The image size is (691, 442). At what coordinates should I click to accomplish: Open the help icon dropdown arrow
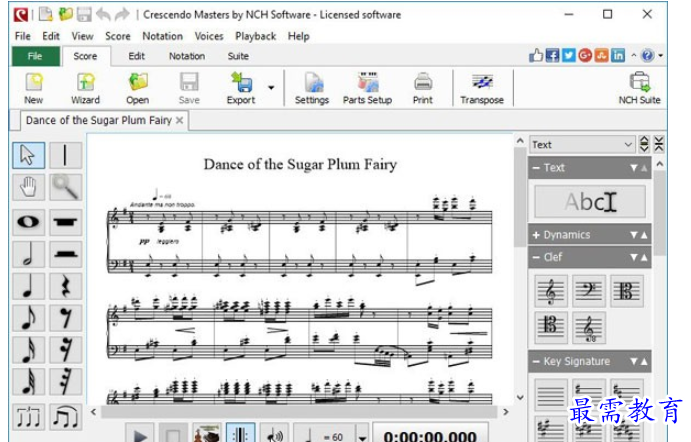click(x=661, y=56)
